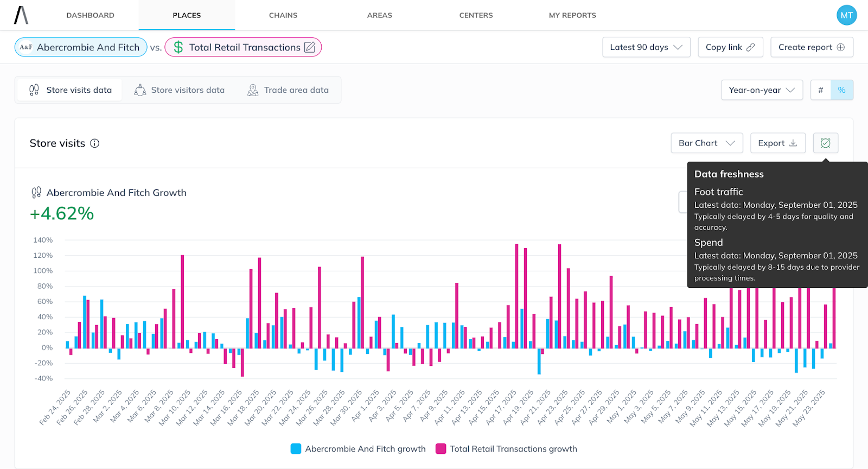
Task: Open the Latest 90 days dropdown
Action: click(x=646, y=47)
